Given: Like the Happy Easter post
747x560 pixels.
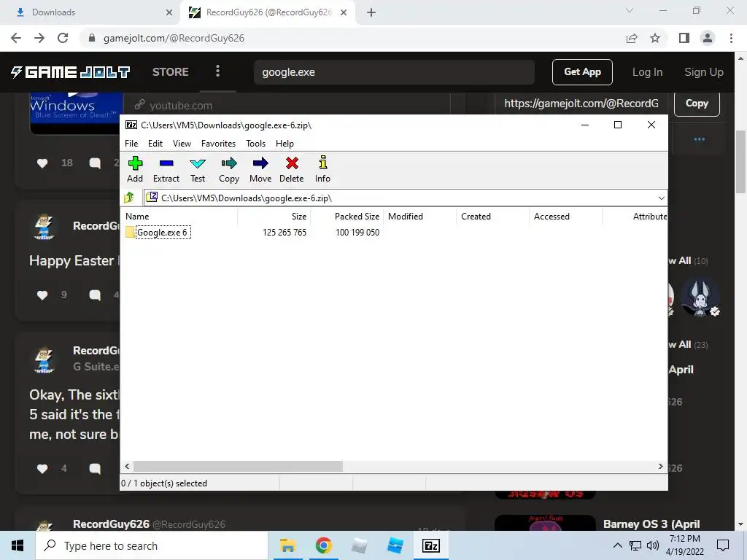Looking at the screenshot, I should pyautogui.click(x=42, y=295).
